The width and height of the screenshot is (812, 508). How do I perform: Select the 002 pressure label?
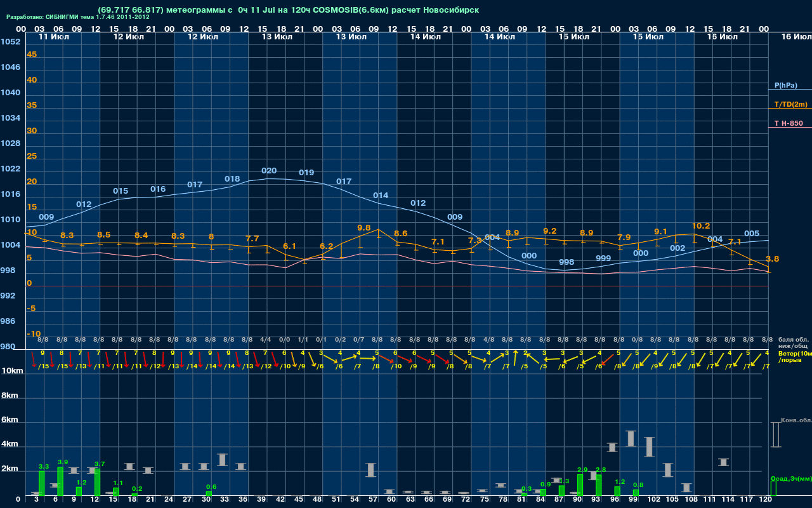click(x=678, y=248)
